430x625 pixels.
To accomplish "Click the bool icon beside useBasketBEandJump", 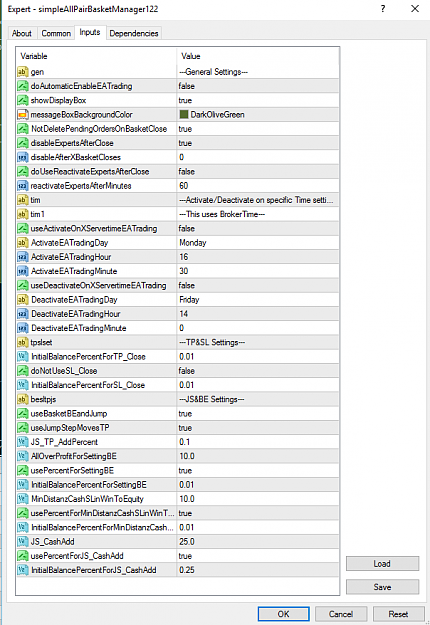I will pos(23,414).
